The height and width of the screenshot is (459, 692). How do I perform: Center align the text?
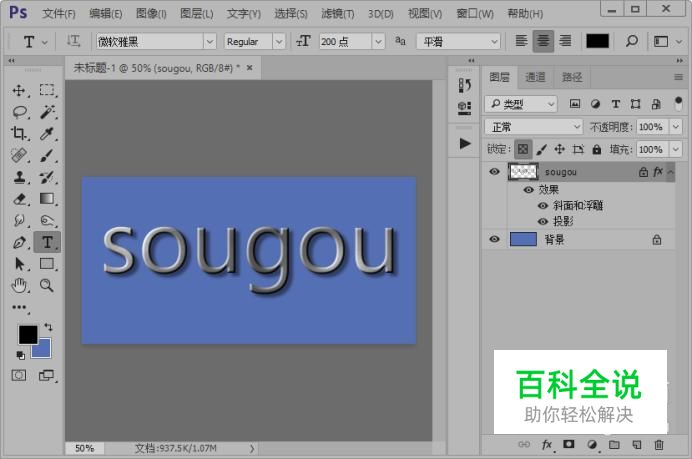pos(543,41)
